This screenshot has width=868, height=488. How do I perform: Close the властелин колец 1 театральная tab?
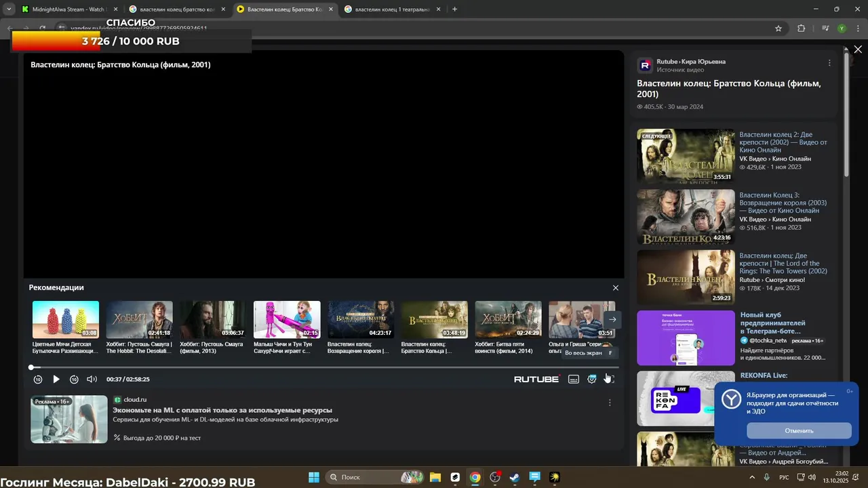click(438, 9)
